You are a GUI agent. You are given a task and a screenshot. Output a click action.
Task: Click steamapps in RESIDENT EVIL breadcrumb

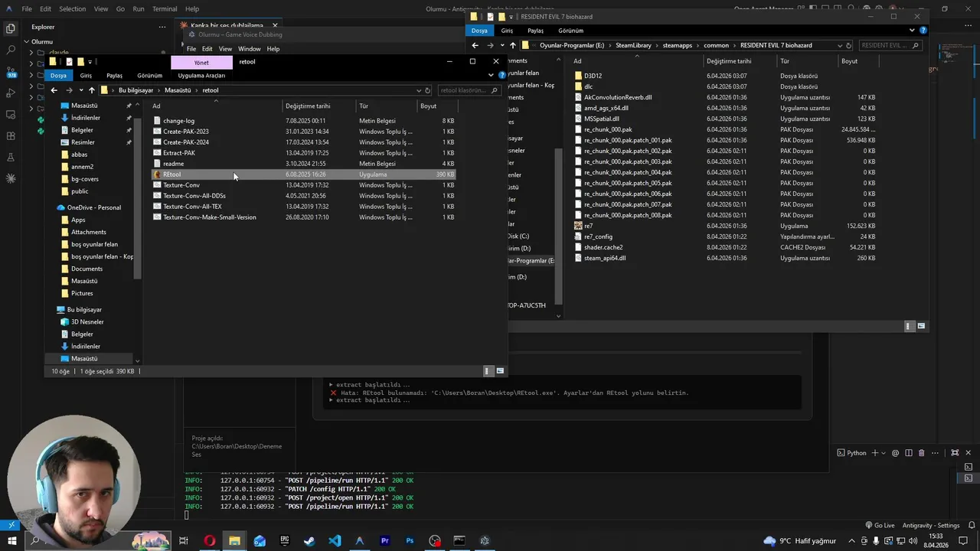click(x=677, y=45)
